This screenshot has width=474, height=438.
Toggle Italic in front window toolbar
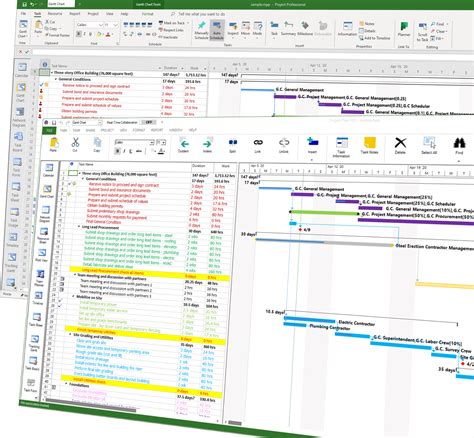124,151
